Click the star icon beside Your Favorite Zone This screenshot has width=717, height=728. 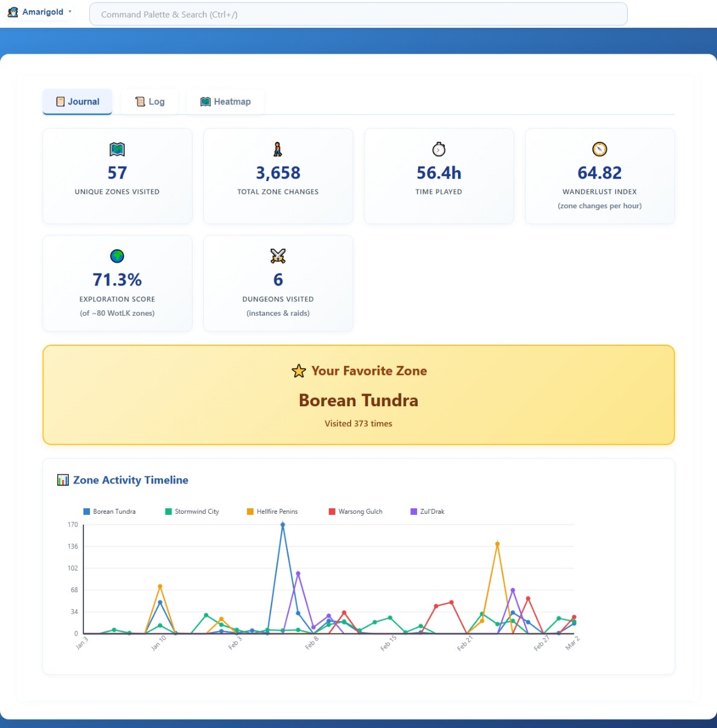[299, 371]
